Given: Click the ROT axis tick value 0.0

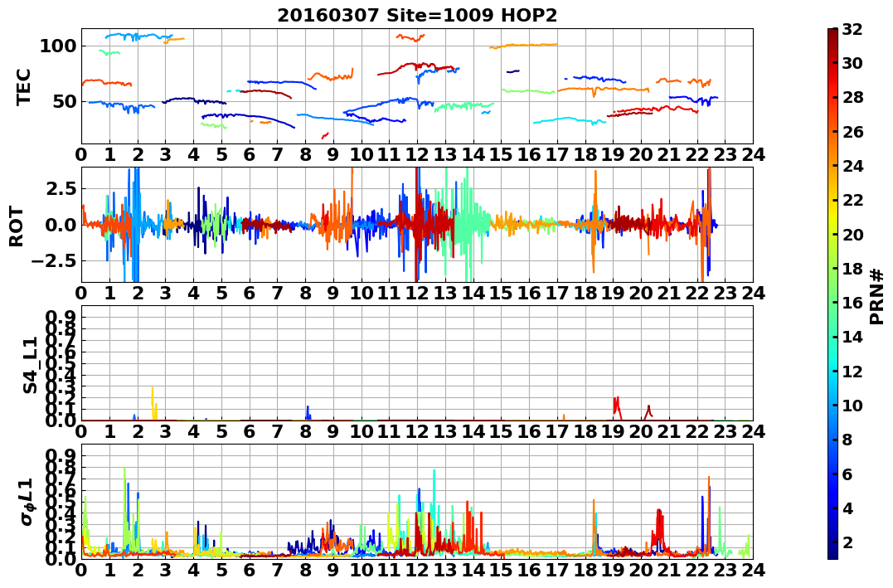Looking at the screenshot, I should 60,225.
